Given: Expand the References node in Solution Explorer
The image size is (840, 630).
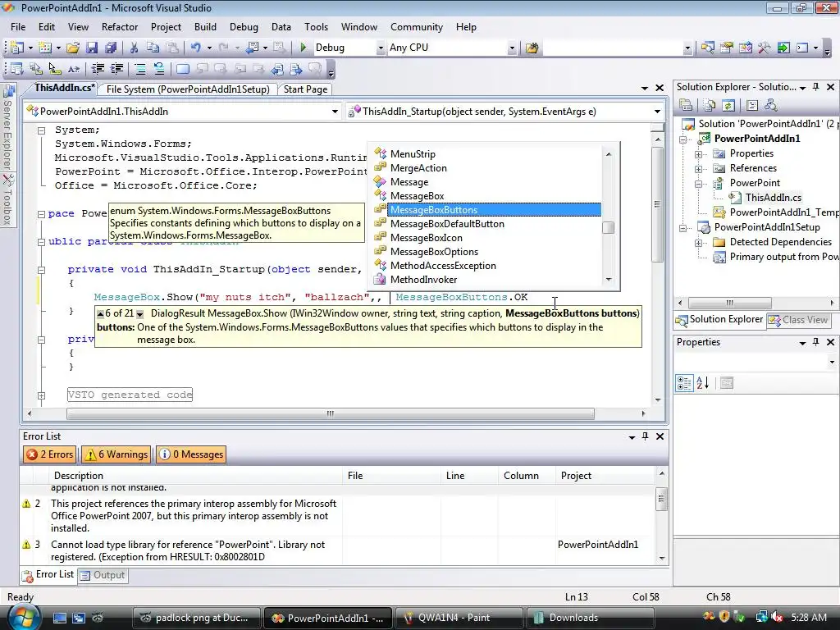Looking at the screenshot, I should (699, 169).
